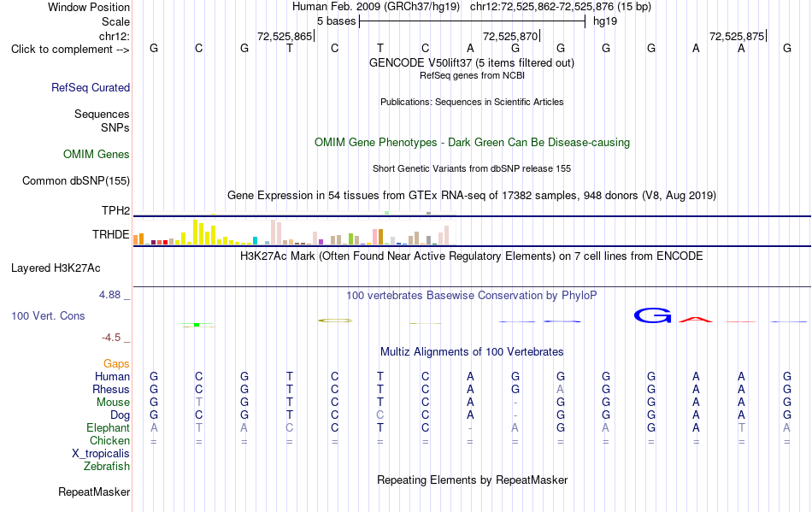The height and width of the screenshot is (512, 812).
Task: Click the TRHDE gene expression label
Action: (111, 234)
